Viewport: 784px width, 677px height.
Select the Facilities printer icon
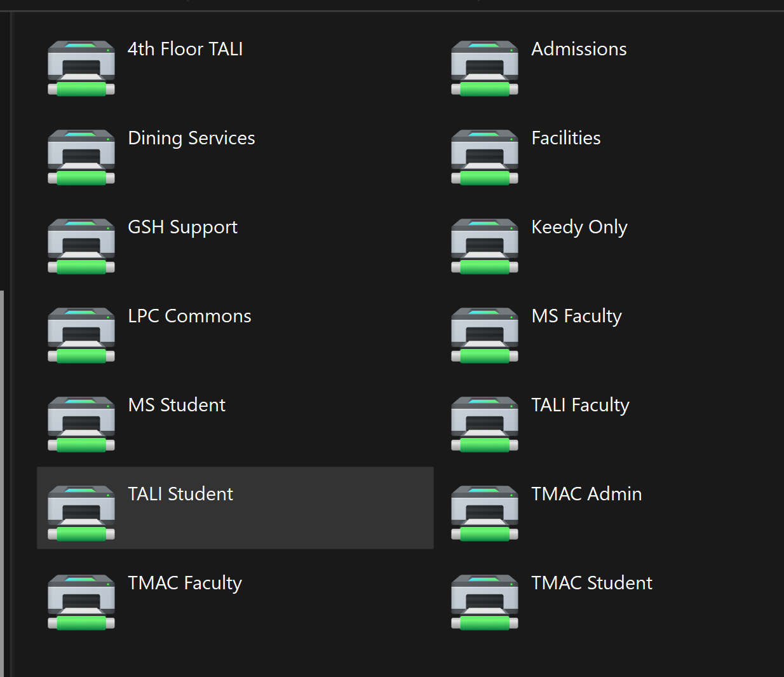[x=485, y=157]
